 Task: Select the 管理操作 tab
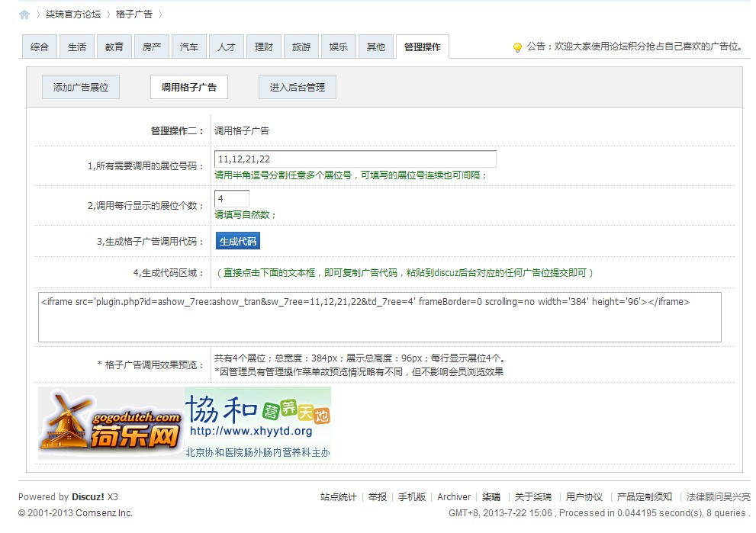[x=423, y=47]
